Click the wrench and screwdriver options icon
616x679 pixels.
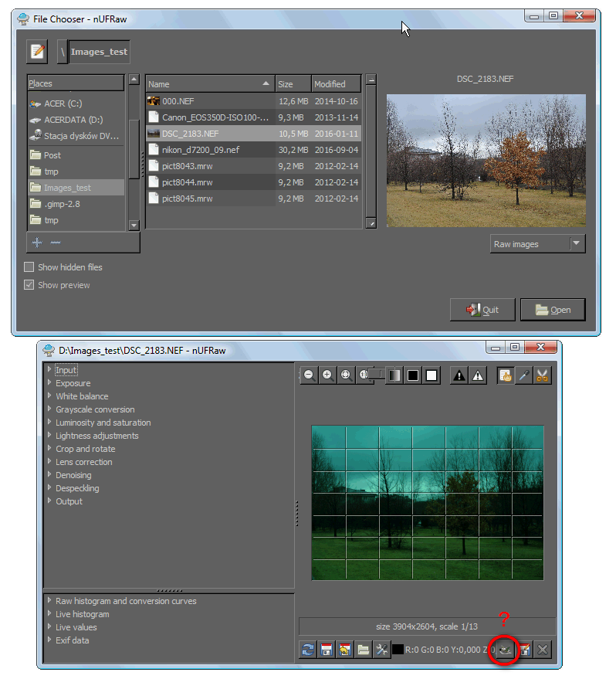(381, 650)
